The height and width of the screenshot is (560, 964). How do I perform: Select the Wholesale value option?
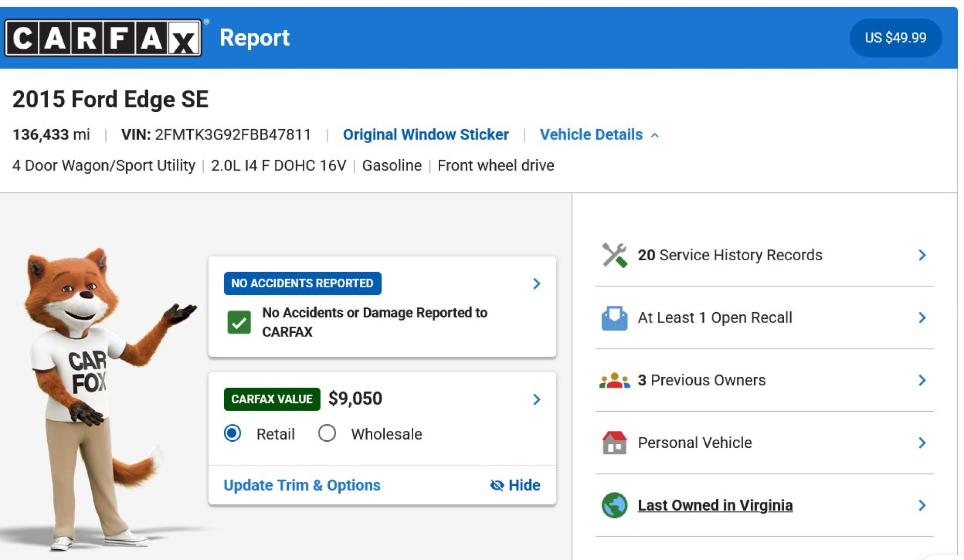pyautogui.click(x=327, y=433)
